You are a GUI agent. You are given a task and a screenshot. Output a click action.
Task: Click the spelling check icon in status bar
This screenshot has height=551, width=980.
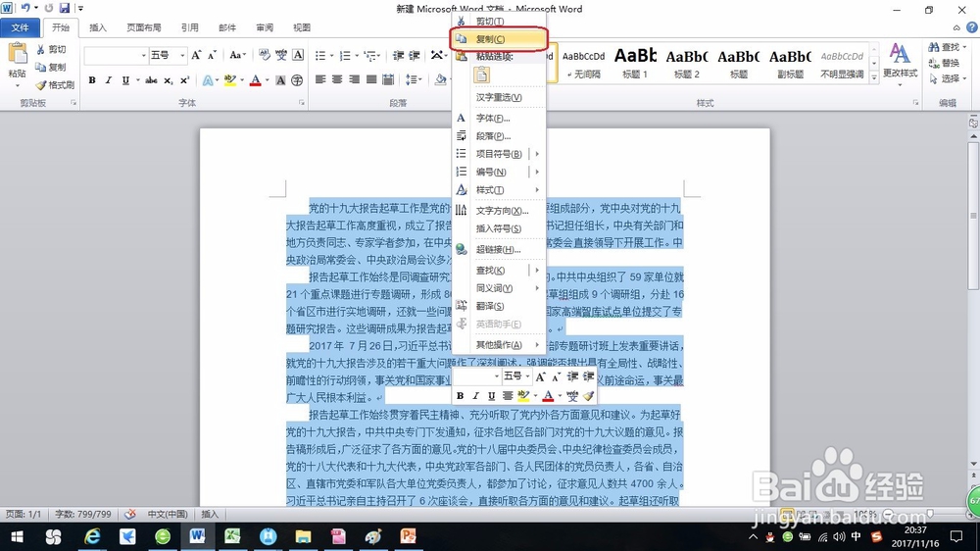[130, 514]
